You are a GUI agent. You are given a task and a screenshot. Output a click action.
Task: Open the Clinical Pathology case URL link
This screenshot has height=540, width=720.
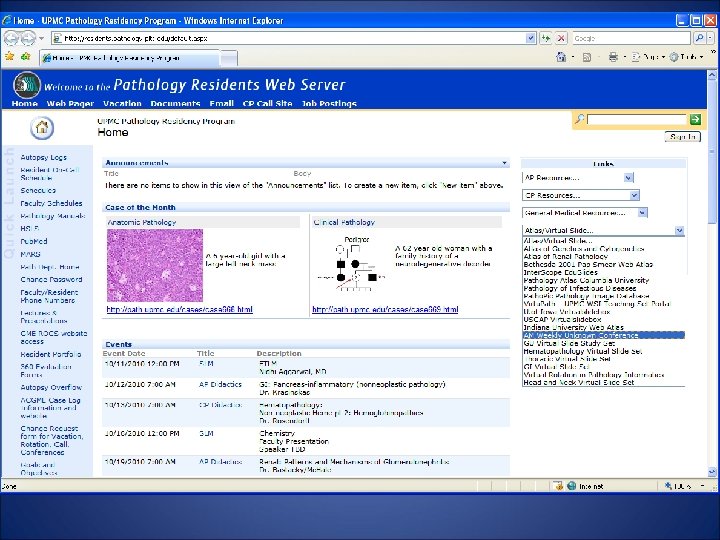point(385,309)
